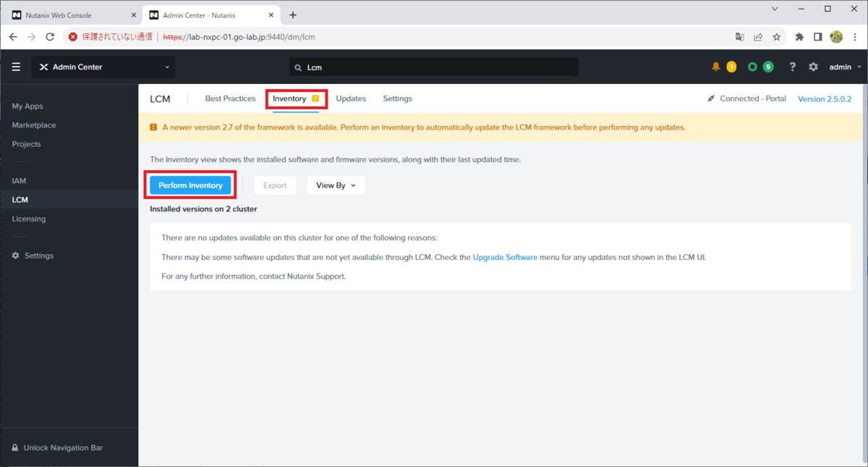Click the connection plug icon near Connected - Portal
This screenshot has width=868, height=467.
[711, 98]
